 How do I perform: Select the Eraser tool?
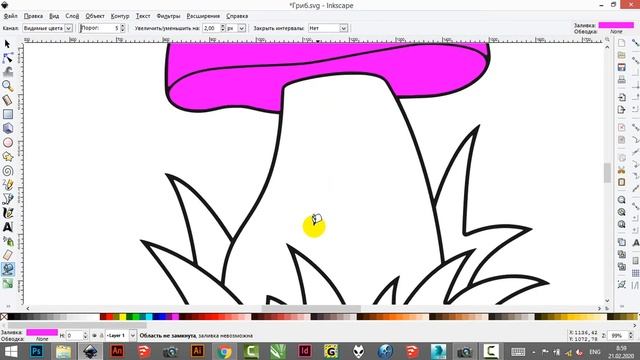click(7, 255)
